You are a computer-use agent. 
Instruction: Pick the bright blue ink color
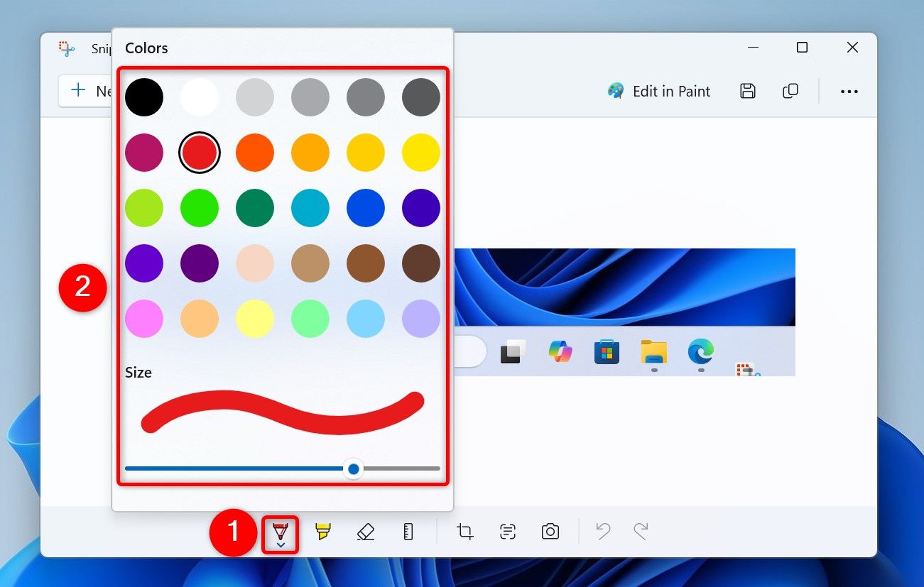click(366, 208)
